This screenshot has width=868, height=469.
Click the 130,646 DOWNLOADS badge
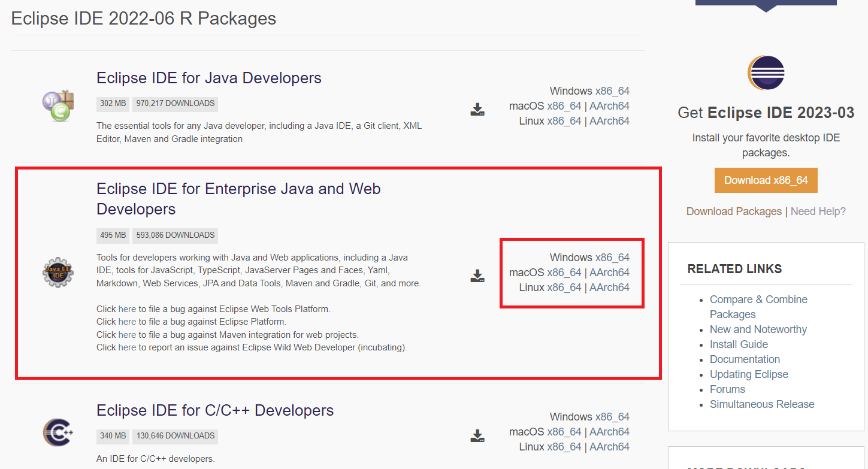[x=175, y=436]
